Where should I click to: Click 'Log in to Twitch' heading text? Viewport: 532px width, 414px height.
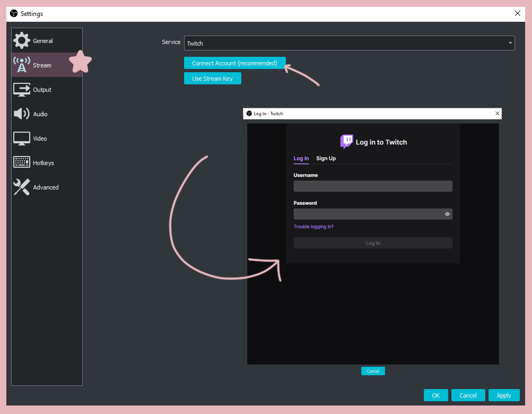[381, 142]
